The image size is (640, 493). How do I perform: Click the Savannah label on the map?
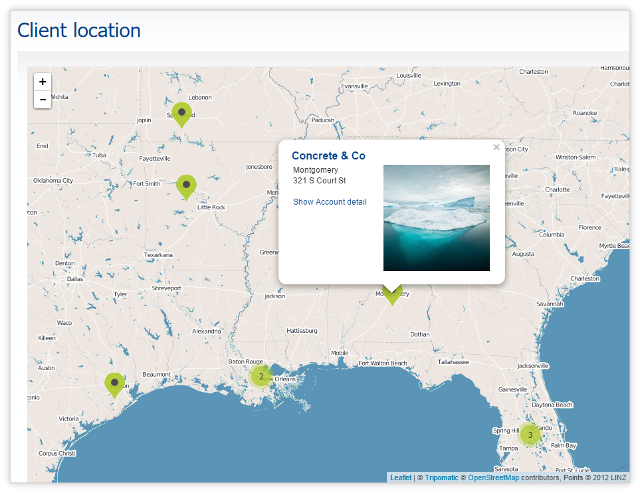click(x=550, y=304)
